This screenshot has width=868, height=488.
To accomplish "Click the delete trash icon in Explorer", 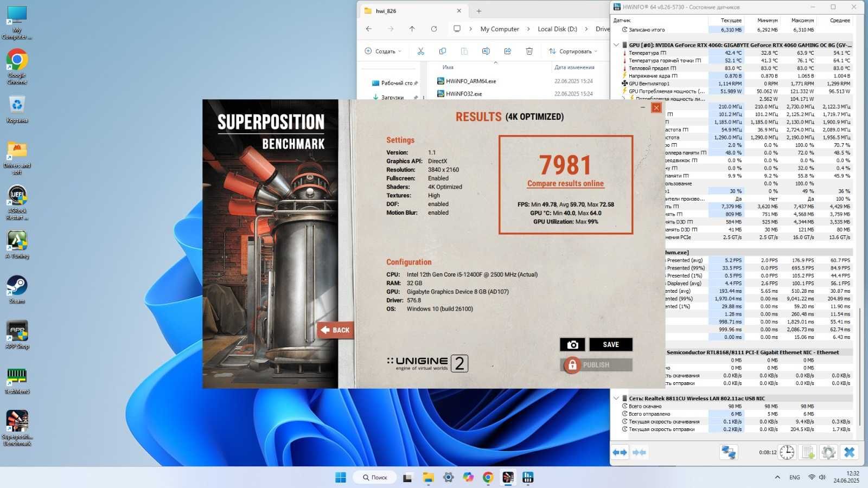I will click(x=529, y=51).
